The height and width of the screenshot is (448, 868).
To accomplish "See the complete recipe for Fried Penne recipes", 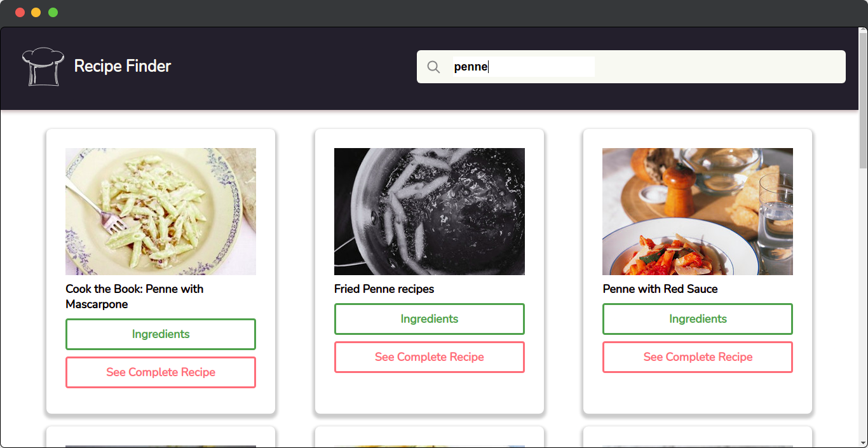I will point(429,356).
